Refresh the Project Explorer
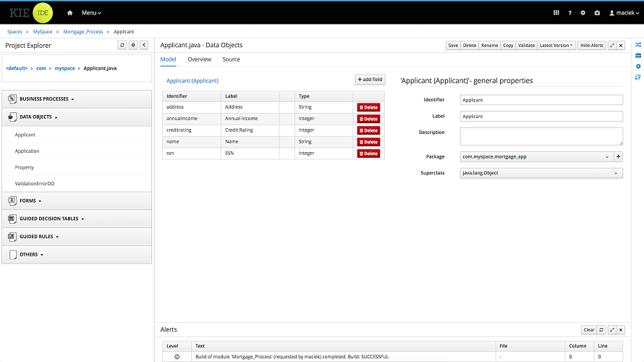This screenshot has height=362, width=644. pos(122,45)
